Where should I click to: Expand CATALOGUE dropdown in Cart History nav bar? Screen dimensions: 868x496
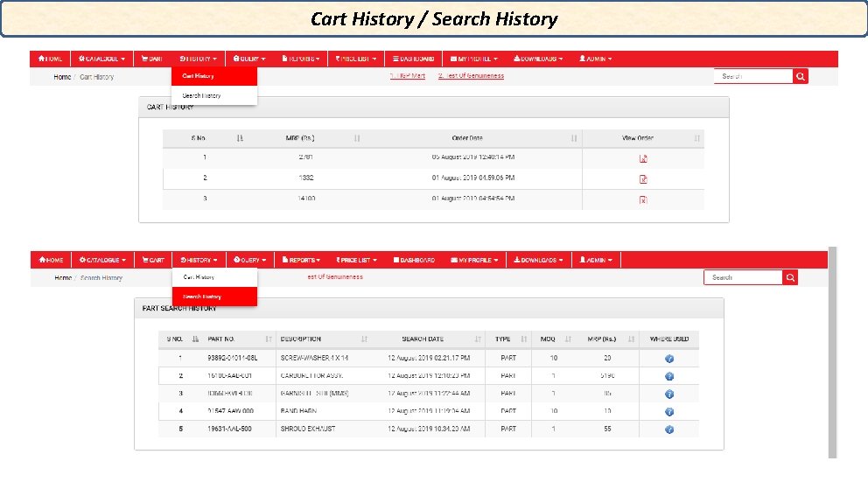tap(101, 59)
